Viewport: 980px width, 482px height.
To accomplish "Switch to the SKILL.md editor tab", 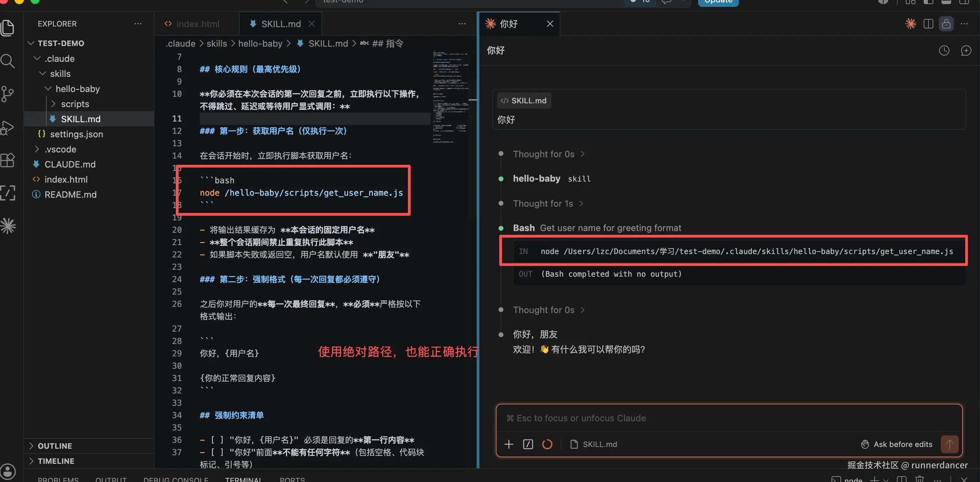I will click(281, 24).
